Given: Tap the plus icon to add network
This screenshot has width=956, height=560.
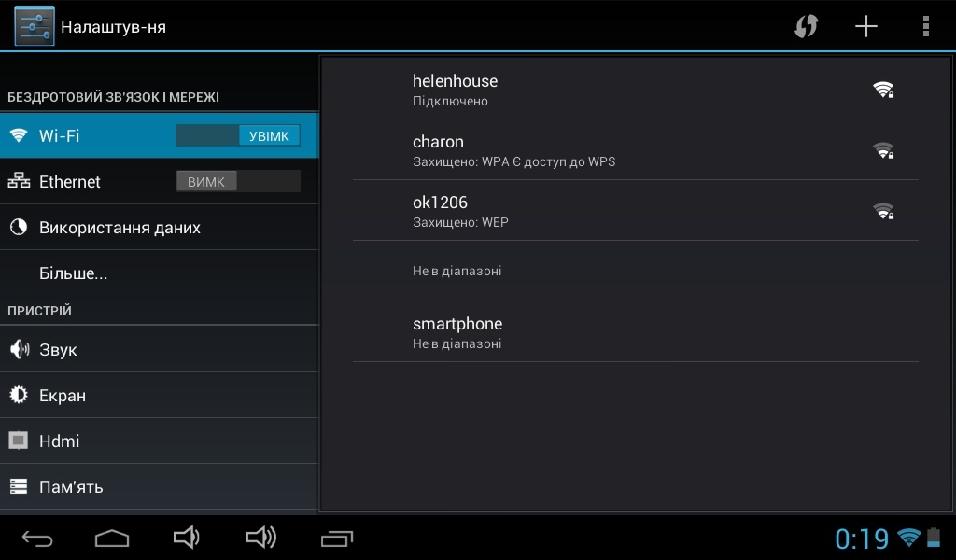Looking at the screenshot, I should pyautogui.click(x=866, y=26).
